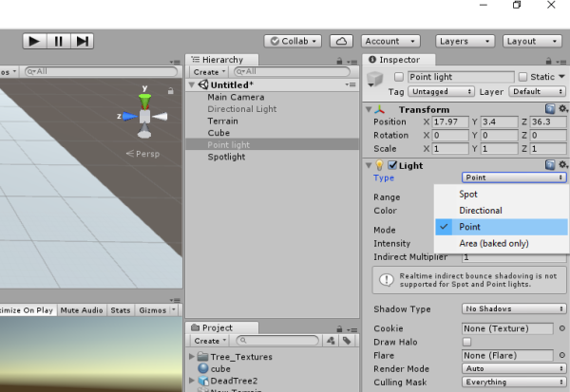Click the Collab button
Image resolution: width=570 pixels, height=392 pixels.
(294, 41)
